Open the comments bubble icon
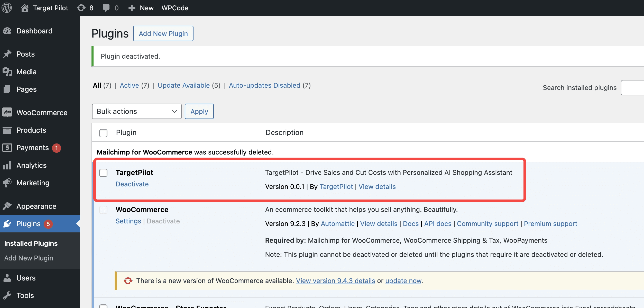The height and width of the screenshot is (308, 644). pos(106,8)
